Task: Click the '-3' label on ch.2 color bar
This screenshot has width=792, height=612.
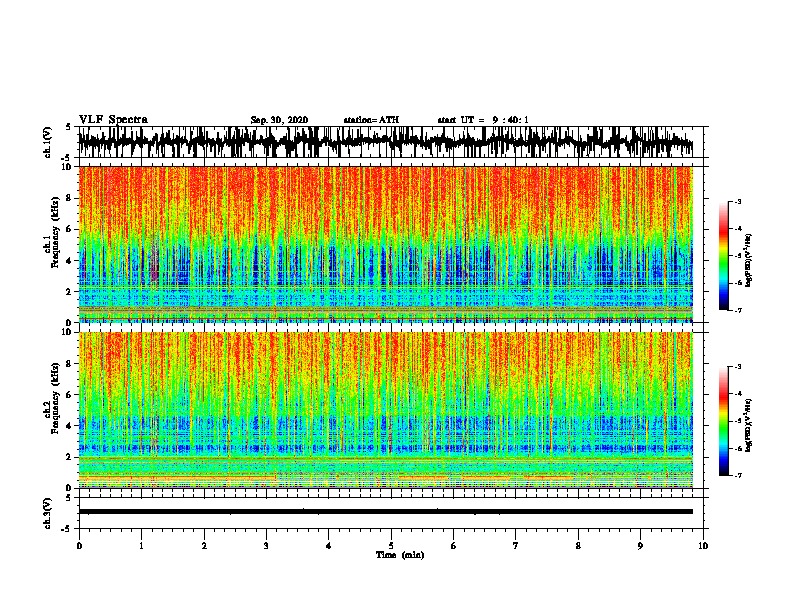Action: point(737,367)
